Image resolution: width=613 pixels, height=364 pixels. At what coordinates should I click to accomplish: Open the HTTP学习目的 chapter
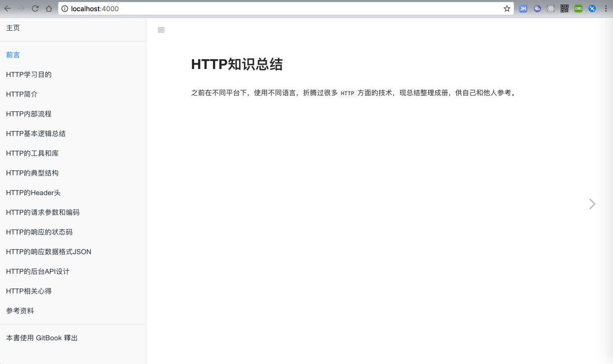pos(29,74)
